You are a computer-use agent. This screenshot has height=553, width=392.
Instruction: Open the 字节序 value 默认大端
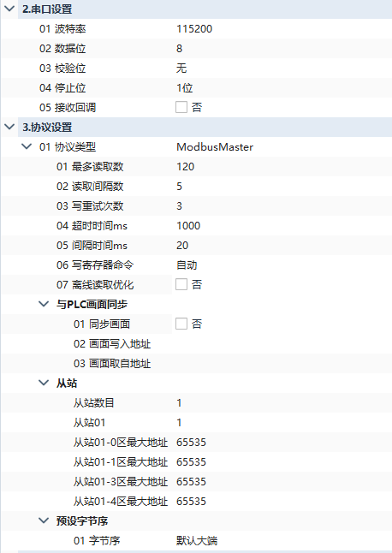pyautogui.click(x=197, y=540)
